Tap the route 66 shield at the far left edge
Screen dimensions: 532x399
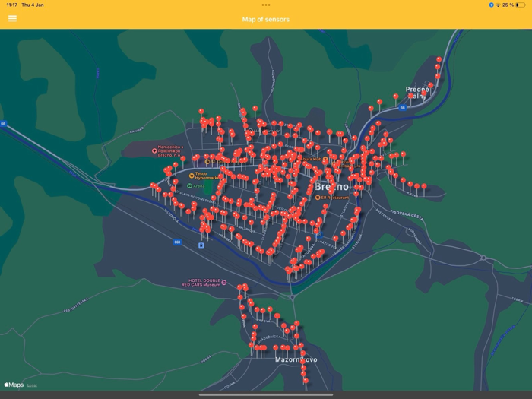[3, 123]
